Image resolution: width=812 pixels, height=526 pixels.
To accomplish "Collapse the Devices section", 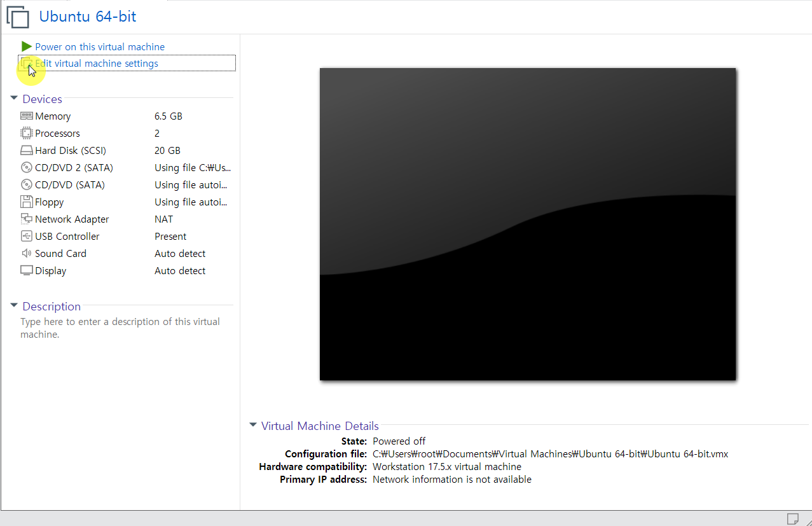I will [x=14, y=99].
